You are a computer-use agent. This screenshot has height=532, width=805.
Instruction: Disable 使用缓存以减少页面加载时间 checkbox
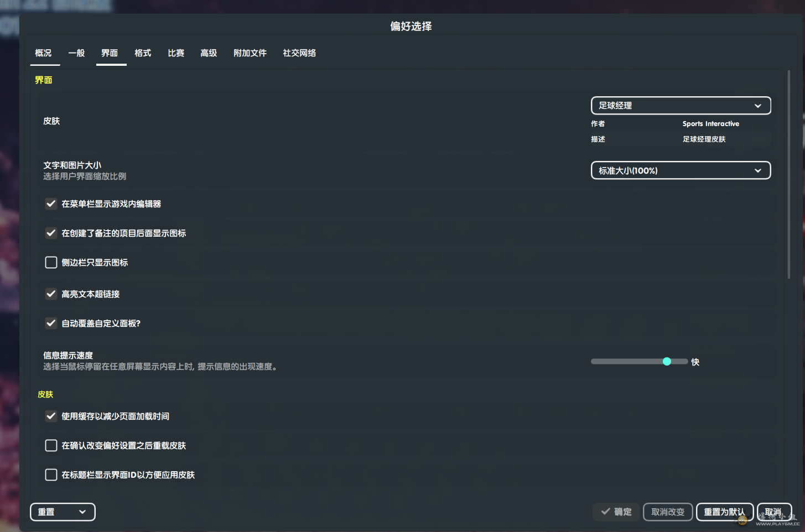coord(51,416)
